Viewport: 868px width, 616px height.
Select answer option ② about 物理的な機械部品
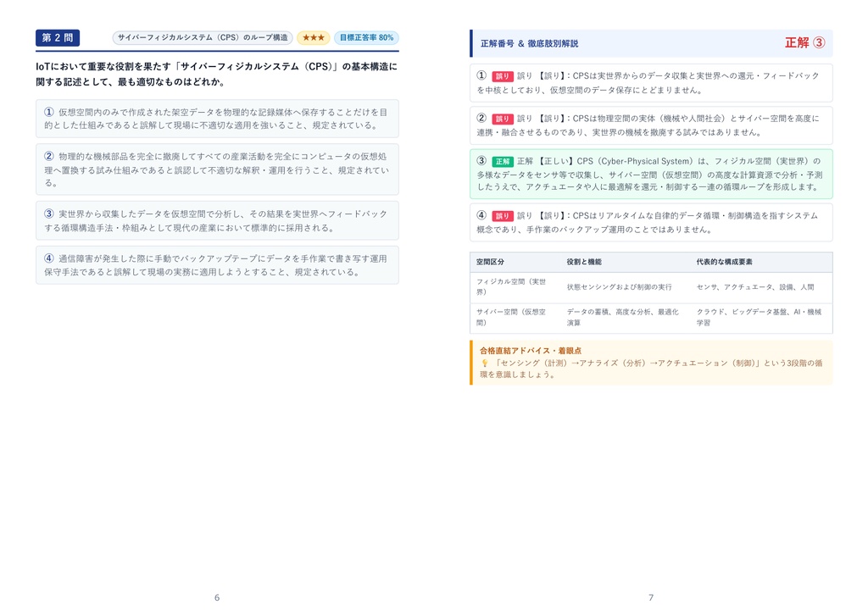[x=217, y=169]
